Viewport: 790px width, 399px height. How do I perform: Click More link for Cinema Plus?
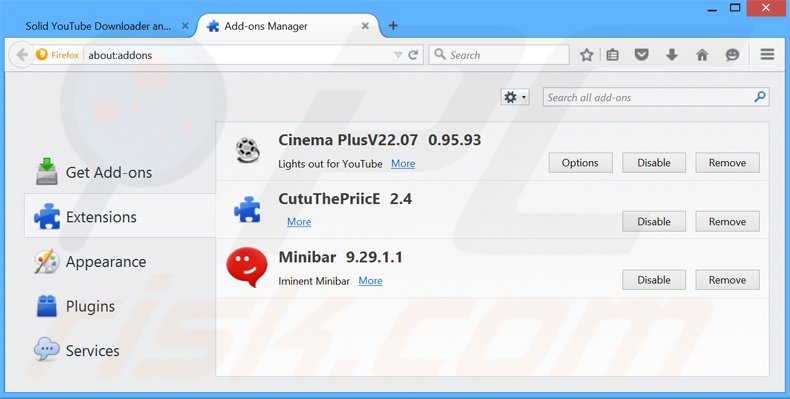[x=403, y=164]
